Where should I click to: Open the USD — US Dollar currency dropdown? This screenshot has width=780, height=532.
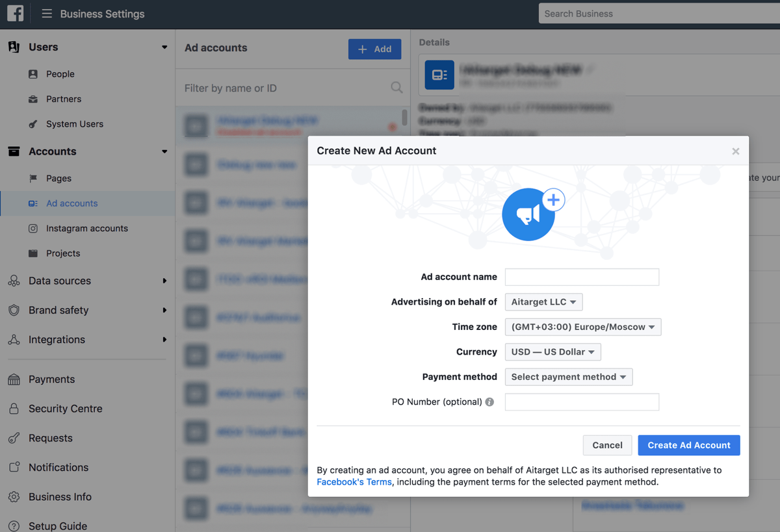(x=553, y=352)
